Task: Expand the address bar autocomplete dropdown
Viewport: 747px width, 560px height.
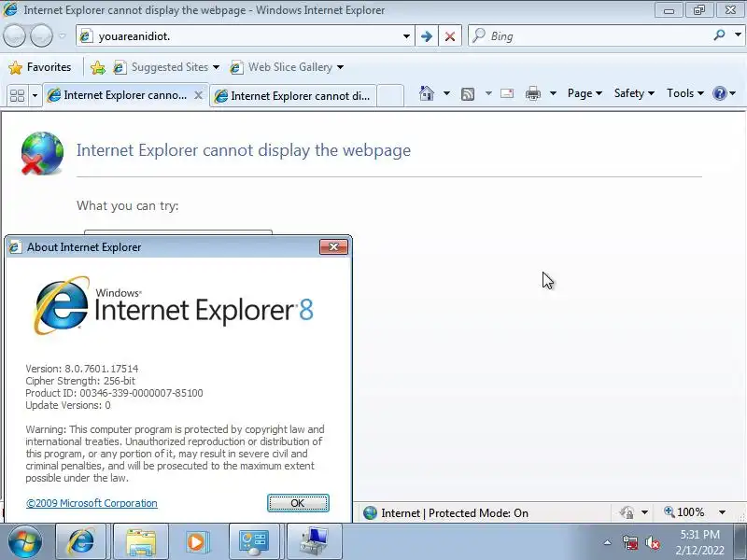Action: pos(406,36)
